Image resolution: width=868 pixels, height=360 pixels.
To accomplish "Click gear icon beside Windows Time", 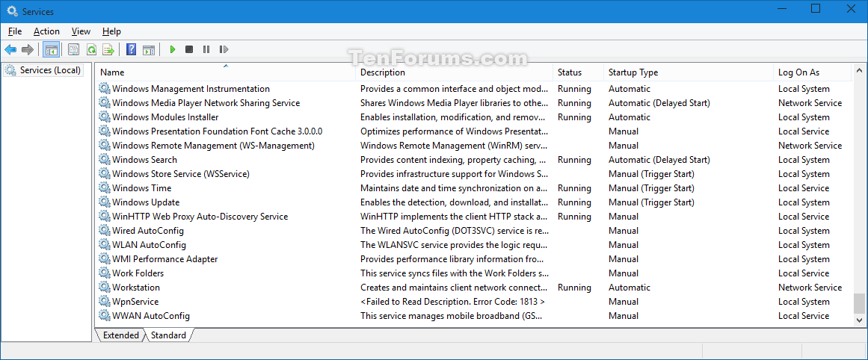I will (x=105, y=188).
